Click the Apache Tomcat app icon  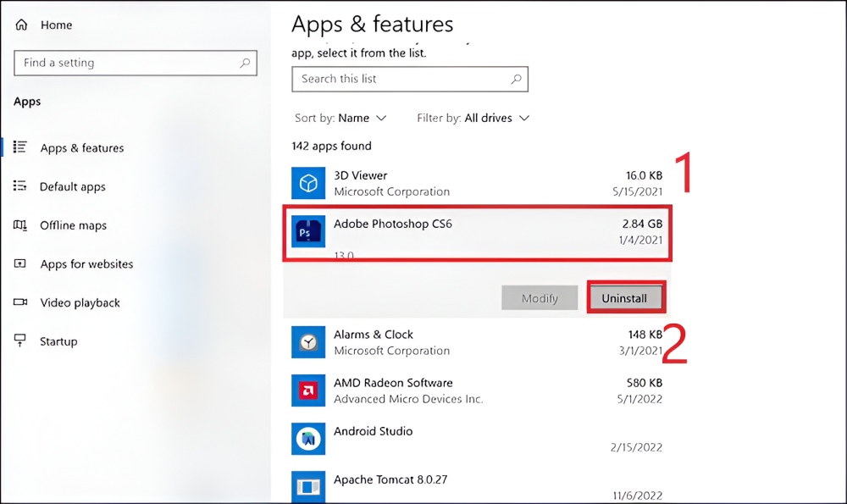pyautogui.click(x=308, y=487)
